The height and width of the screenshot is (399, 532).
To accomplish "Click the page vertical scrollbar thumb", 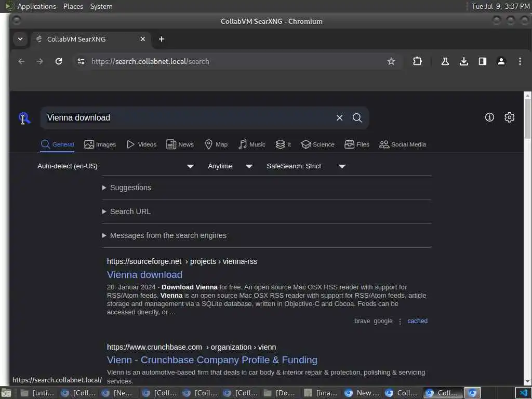I will point(527,119).
